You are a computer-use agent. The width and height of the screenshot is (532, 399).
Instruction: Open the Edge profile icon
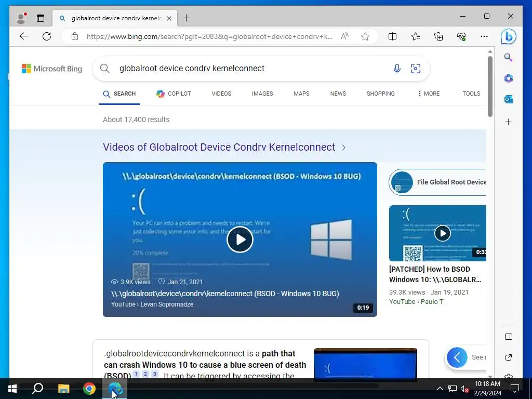coord(21,18)
